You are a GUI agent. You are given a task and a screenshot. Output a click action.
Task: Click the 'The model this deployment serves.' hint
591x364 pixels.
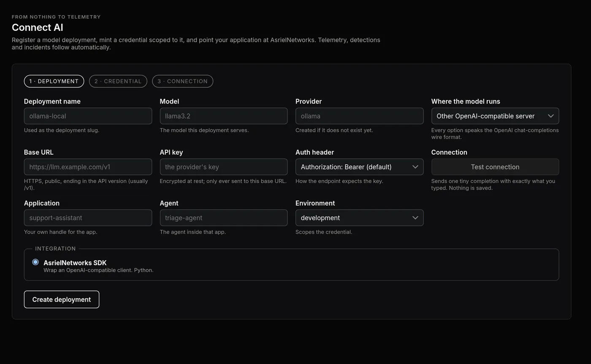click(x=204, y=130)
